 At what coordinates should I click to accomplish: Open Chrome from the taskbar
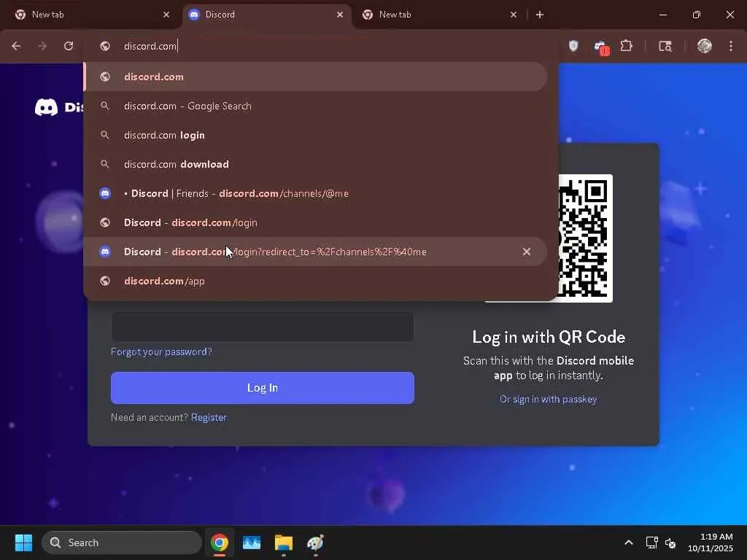tap(220, 542)
